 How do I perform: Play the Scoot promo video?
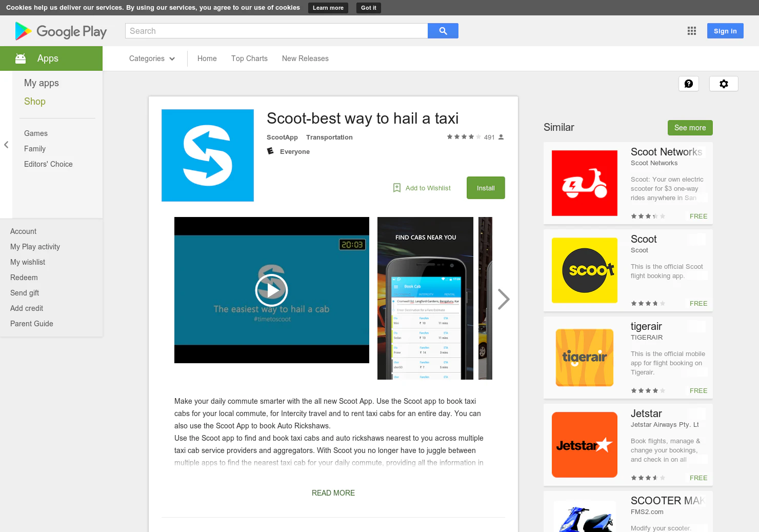pyautogui.click(x=271, y=290)
